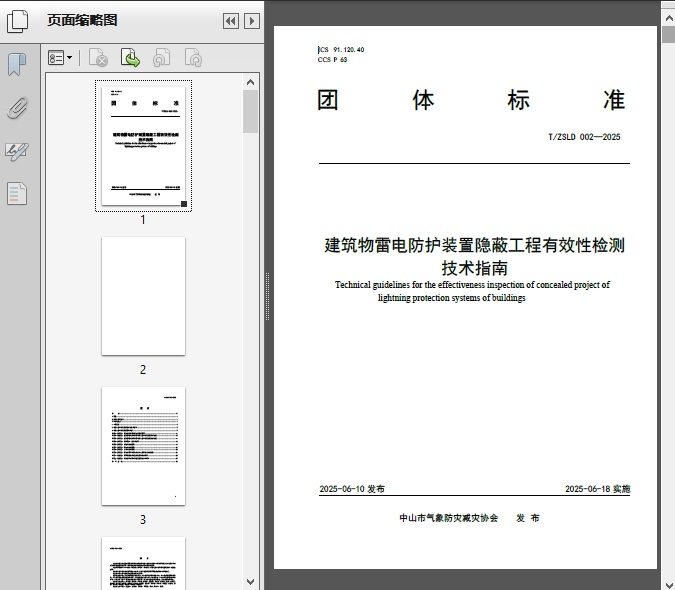Image resolution: width=675 pixels, height=590 pixels.
Task: Open the Signatures panel
Action: click(x=17, y=151)
